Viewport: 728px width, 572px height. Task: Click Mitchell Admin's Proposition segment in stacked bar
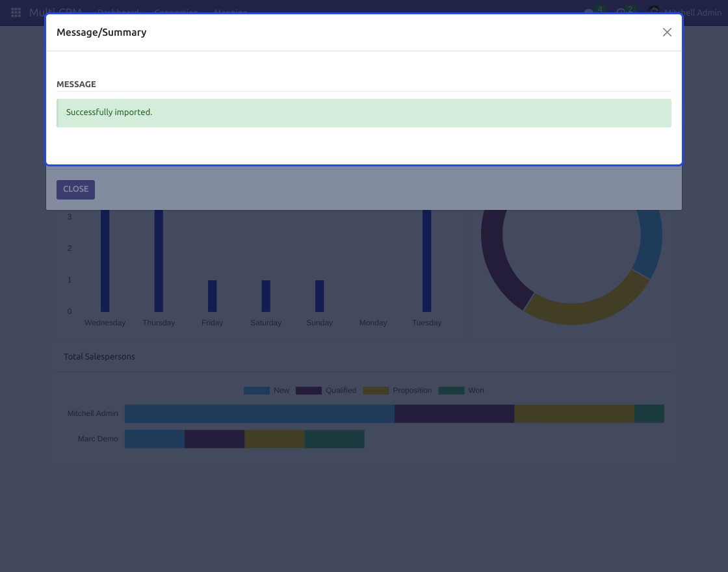[x=575, y=413]
